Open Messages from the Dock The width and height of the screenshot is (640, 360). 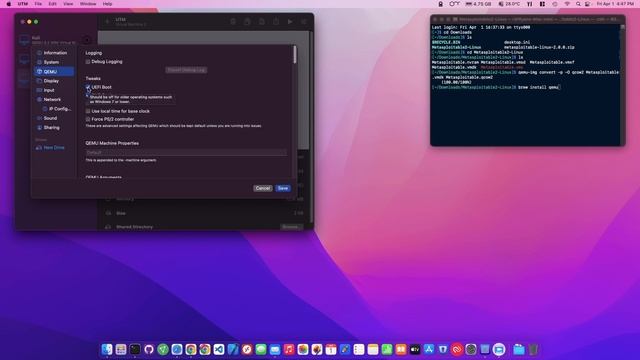[261, 349]
